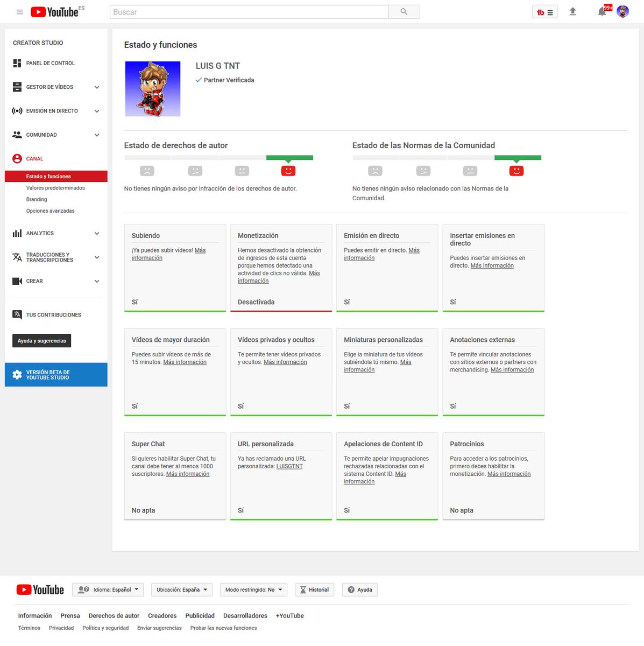Expand the Crear section chevron

click(97, 282)
